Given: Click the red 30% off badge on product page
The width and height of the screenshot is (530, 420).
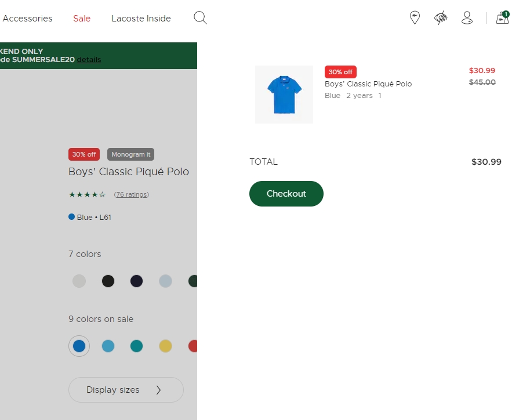Looking at the screenshot, I should [84, 154].
